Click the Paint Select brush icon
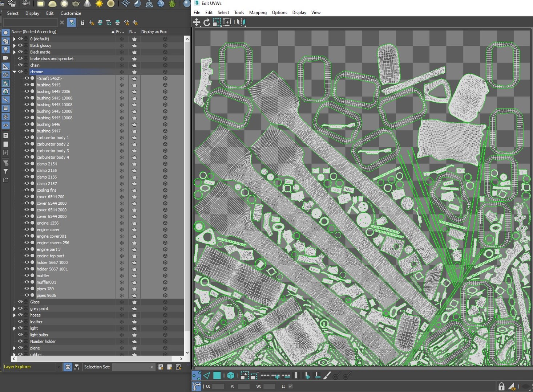 (327, 376)
